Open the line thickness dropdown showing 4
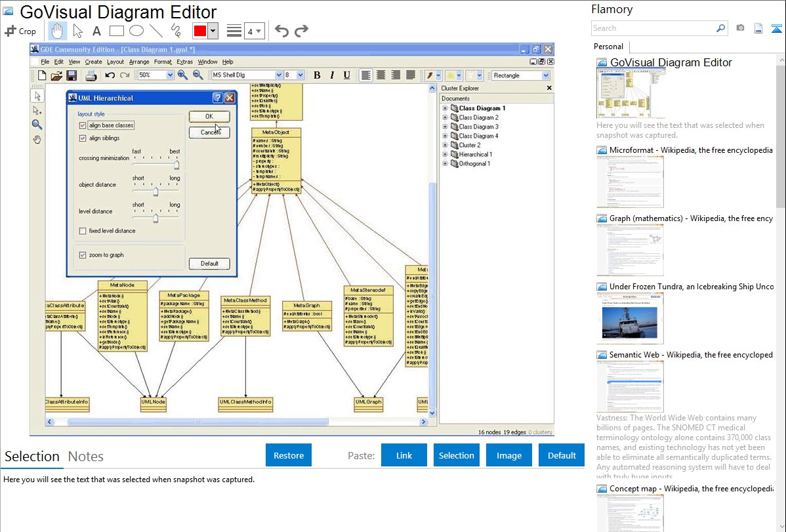 (x=254, y=31)
